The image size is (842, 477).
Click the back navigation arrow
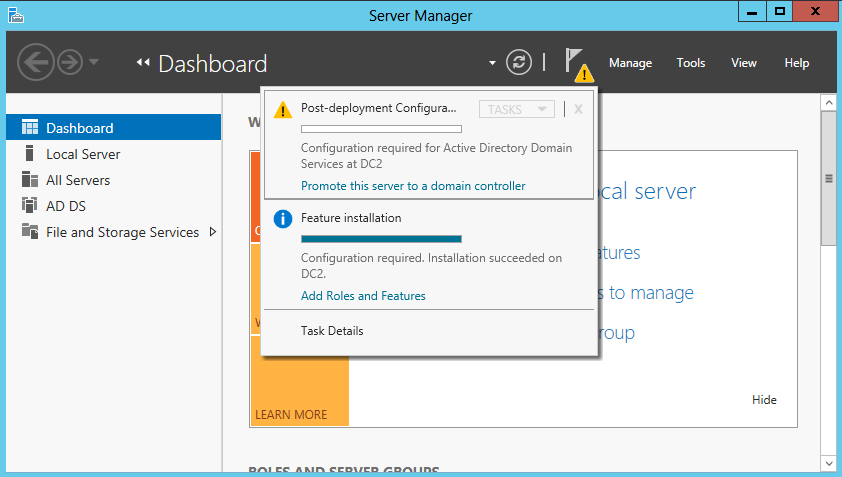point(36,62)
